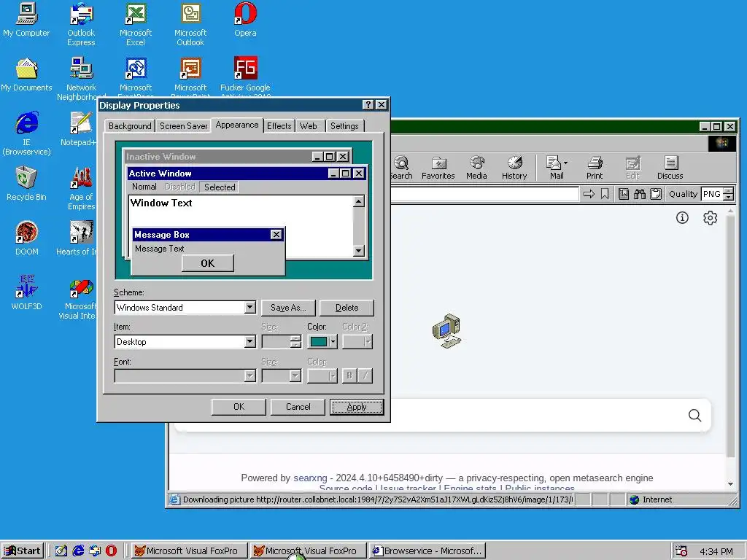The width and height of the screenshot is (747, 560).
Task: Select the Network Neighborhood desktop icon
Action: tap(81, 79)
